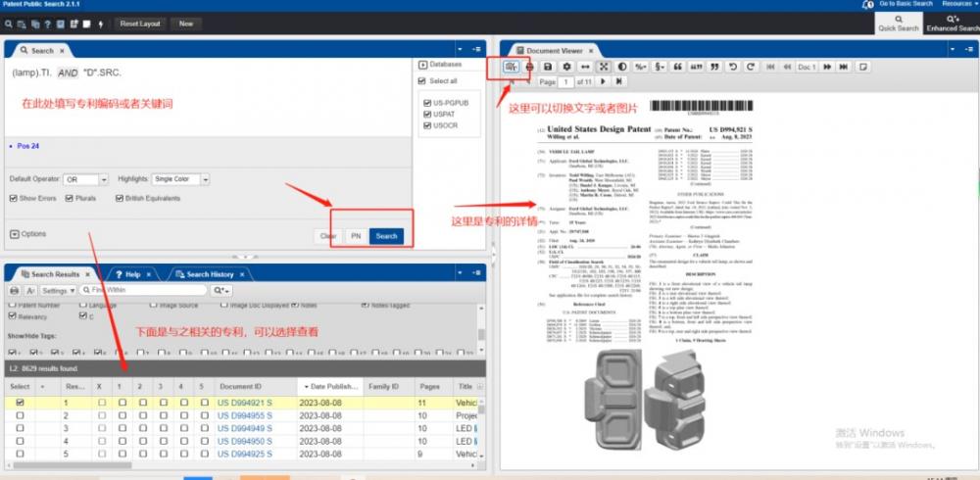Fit document to width arrow icon
This screenshot has width=980, height=480.
click(585, 67)
